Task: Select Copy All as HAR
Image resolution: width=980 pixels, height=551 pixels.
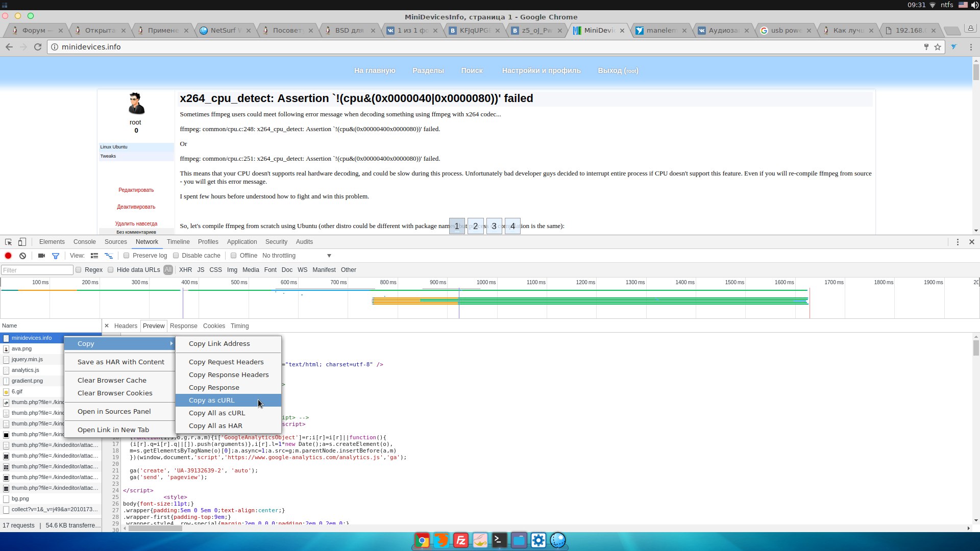Action: (x=228, y=426)
